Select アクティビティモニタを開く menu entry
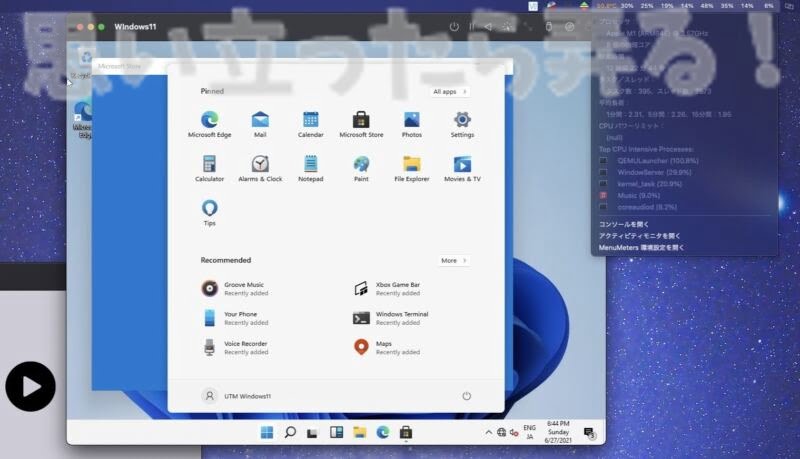This screenshot has height=459, width=800. 639,236
